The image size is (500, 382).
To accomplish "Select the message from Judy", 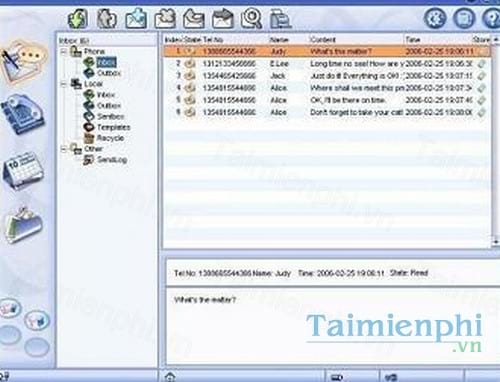I will [327, 51].
